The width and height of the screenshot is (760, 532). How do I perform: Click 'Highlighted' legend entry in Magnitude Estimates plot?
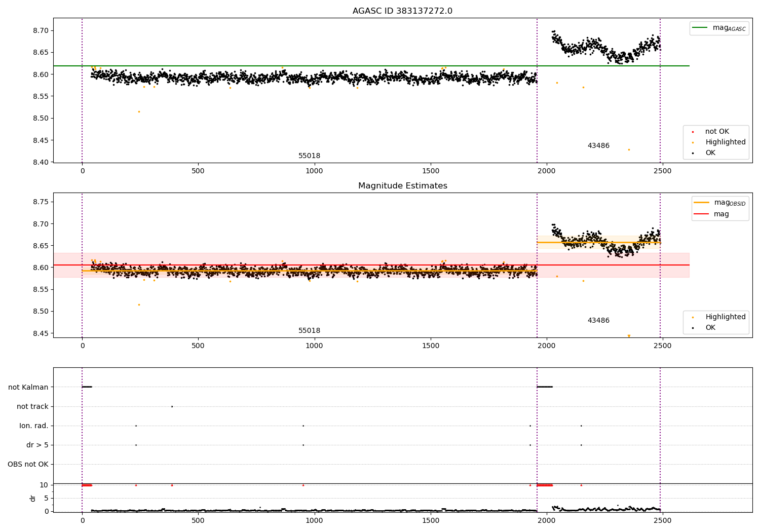718,317
